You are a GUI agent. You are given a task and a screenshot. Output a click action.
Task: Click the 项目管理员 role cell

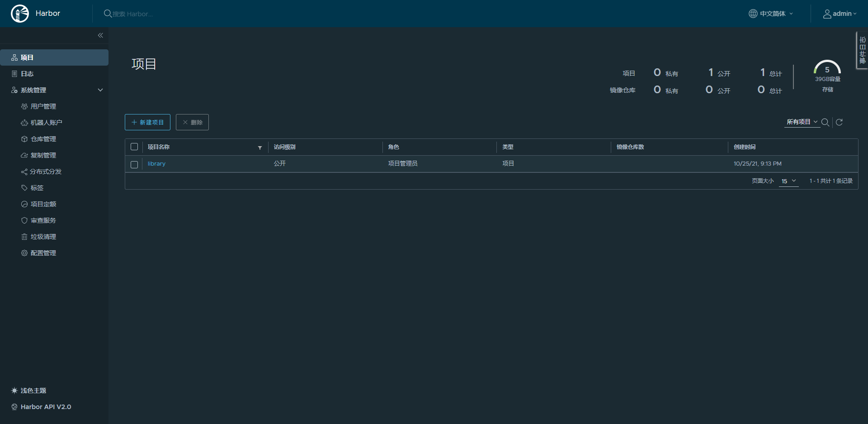tap(403, 163)
